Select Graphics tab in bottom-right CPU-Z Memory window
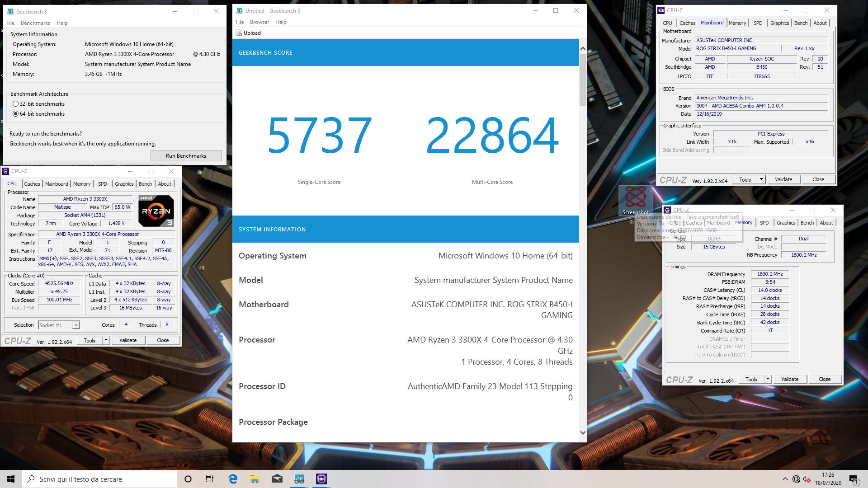 pos(786,223)
